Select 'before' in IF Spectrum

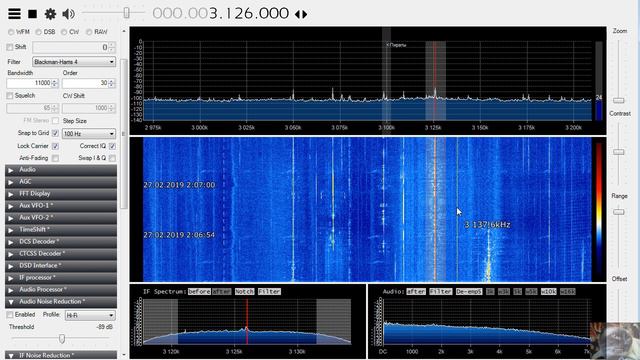click(199, 291)
